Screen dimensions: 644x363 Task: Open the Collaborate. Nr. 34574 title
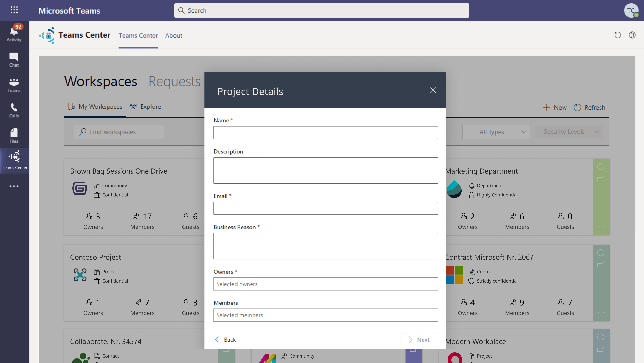(x=106, y=342)
